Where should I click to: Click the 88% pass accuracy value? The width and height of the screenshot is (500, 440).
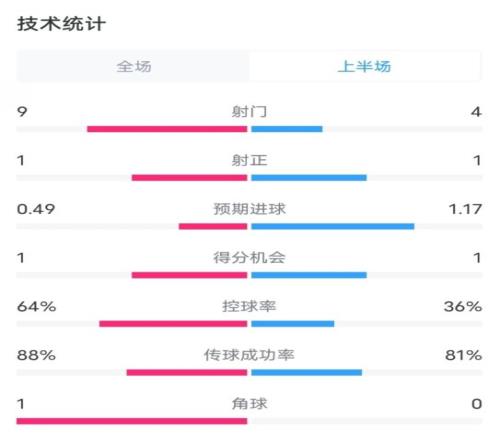36,355
